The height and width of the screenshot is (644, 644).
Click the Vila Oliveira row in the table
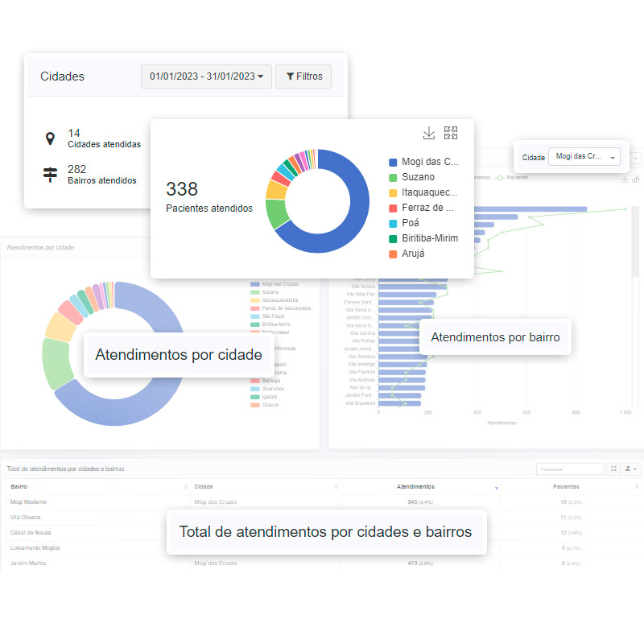321,518
